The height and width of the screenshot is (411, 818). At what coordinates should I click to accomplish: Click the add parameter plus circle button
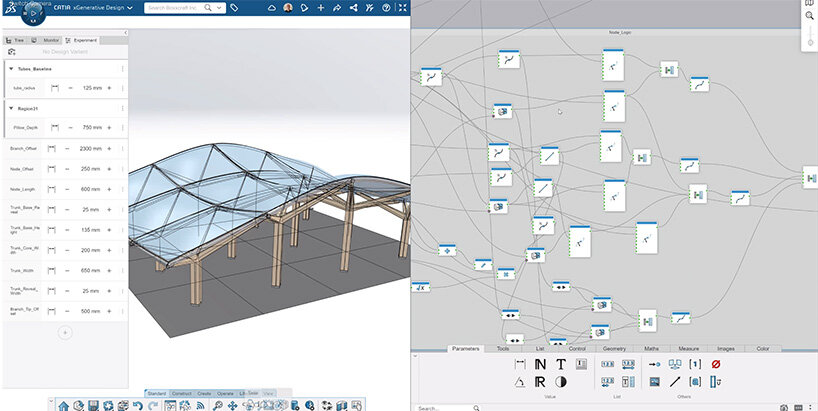pyautogui.click(x=64, y=331)
